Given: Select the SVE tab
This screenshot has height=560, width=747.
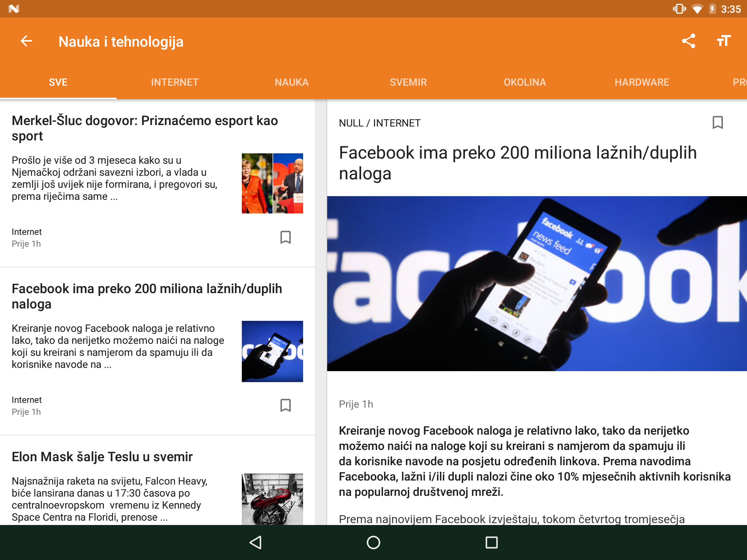Looking at the screenshot, I should [58, 82].
